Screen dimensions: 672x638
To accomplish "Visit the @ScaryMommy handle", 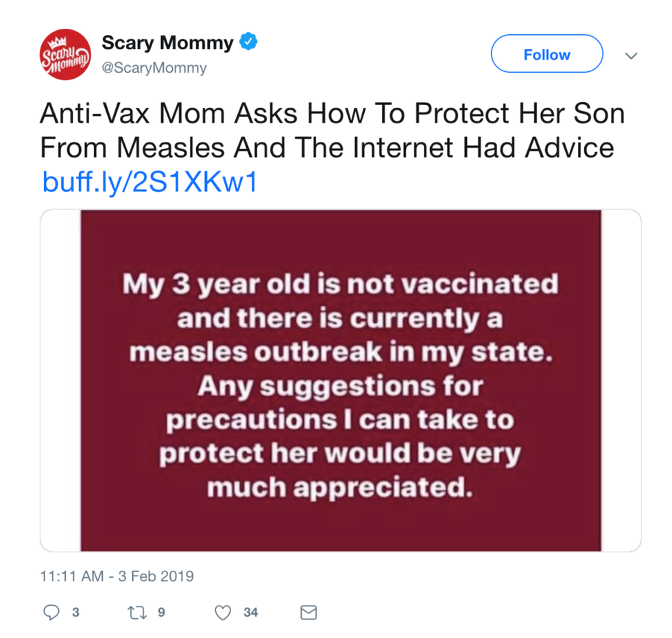I will click(x=154, y=68).
